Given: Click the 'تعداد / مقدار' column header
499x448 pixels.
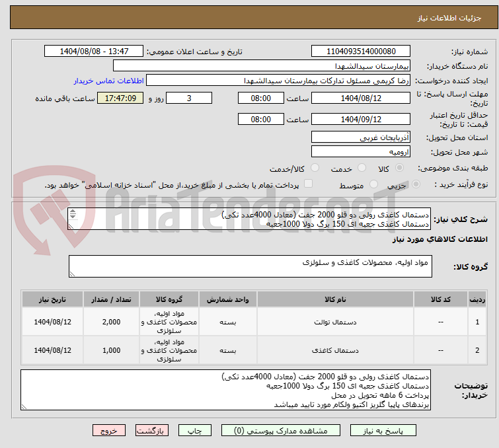Looking at the screenshot, I should click(x=112, y=299).
